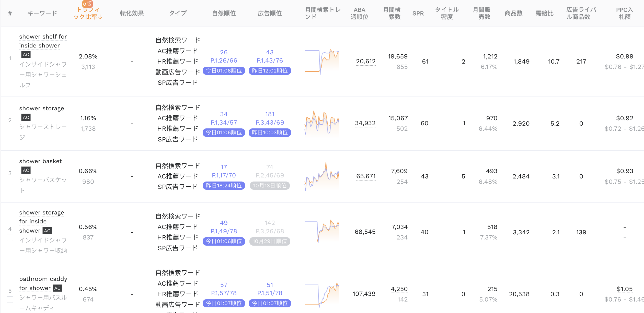Click 昨日18:24順位 badge for shower basket
Viewport: 644px width, 313px height.
pyautogui.click(x=224, y=186)
